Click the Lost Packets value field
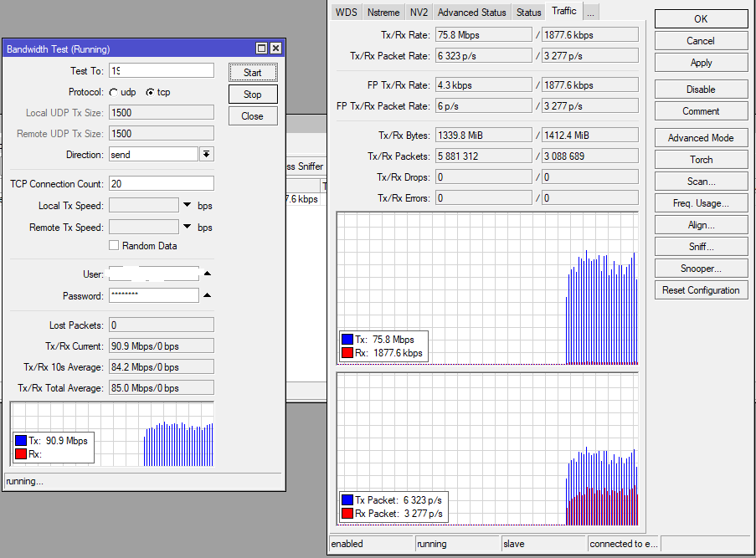 (162, 325)
